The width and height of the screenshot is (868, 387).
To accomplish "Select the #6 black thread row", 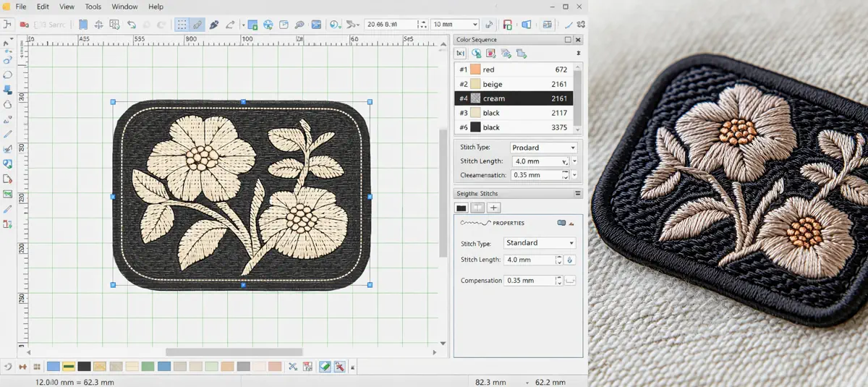I will tap(514, 127).
